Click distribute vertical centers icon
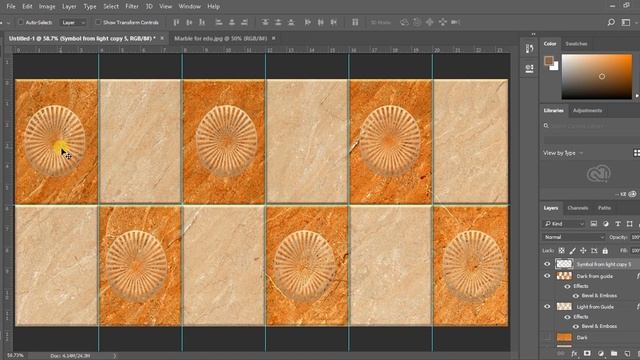Screen dimensions: 640x360 pos(278,22)
